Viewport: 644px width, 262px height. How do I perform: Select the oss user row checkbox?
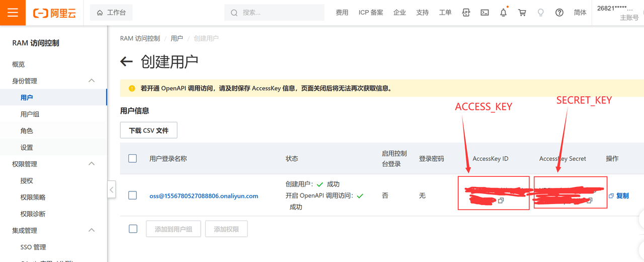pos(133,195)
